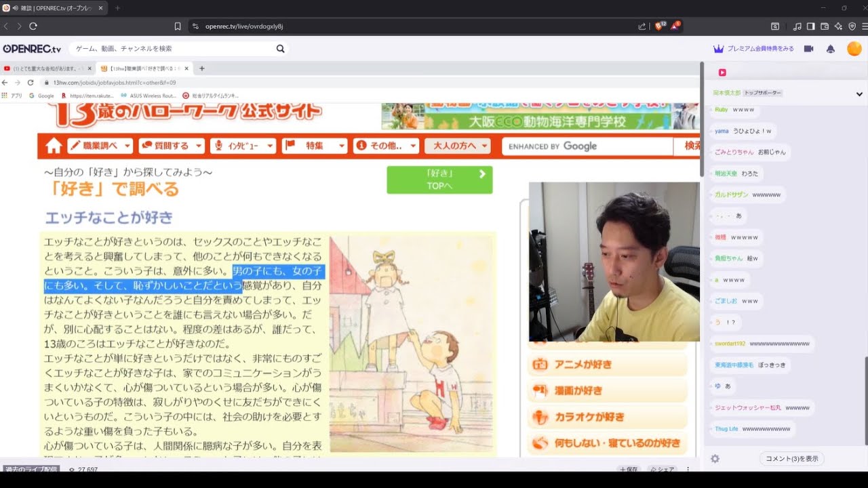Open the Leo AI sparkle icon
The width and height of the screenshot is (868, 488).
838,26
